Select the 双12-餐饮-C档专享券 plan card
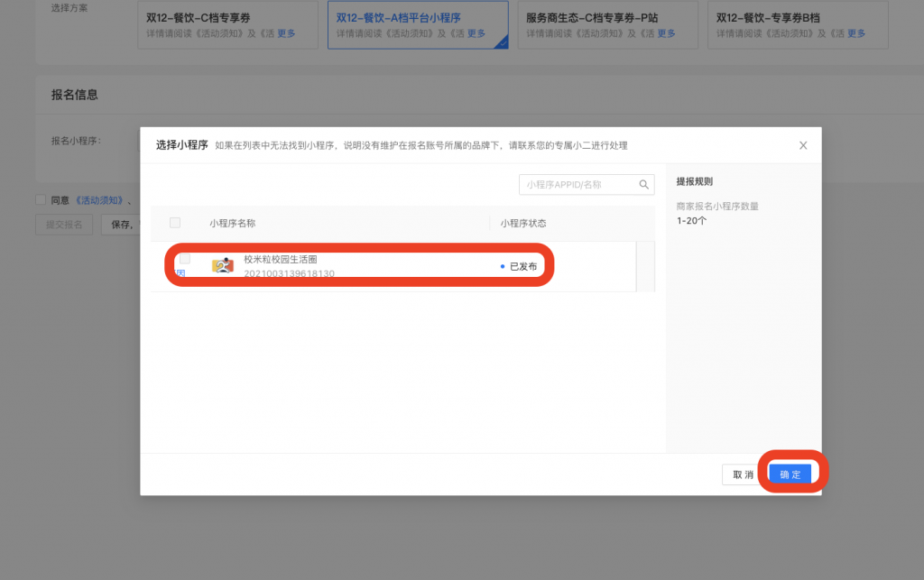The width and height of the screenshot is (924, 580). (226, 24)
